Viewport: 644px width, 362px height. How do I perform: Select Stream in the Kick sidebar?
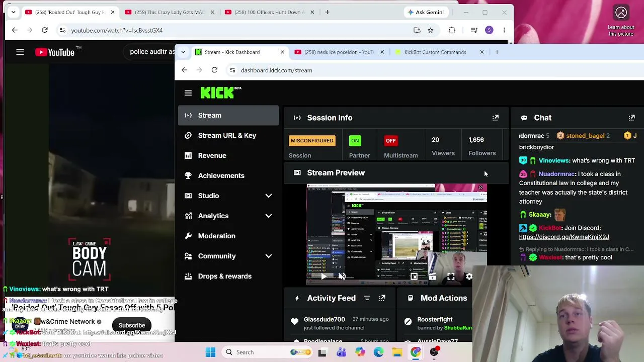(x=228, y=116)
